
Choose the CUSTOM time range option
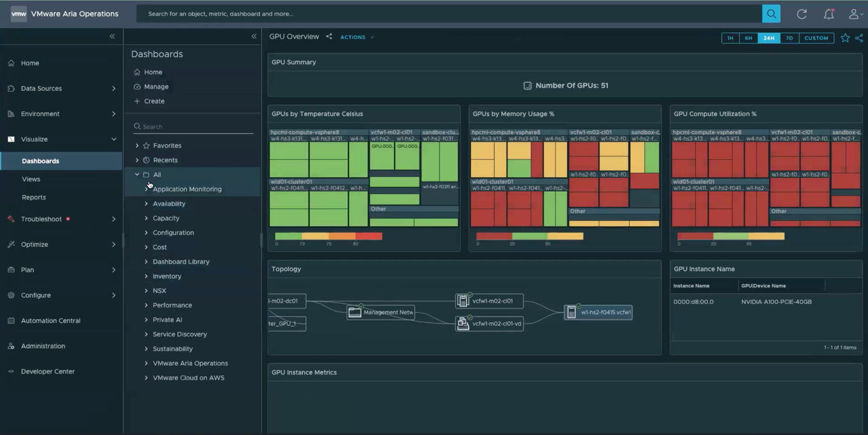click(x=816, y=38)
